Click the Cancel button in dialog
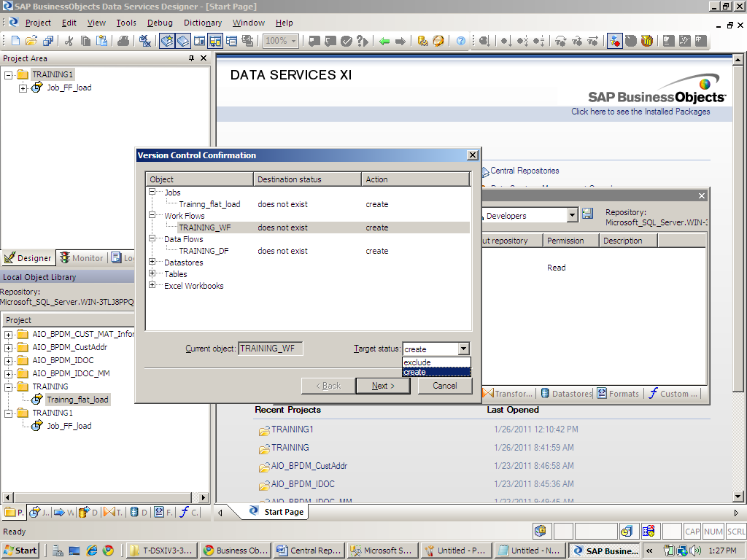Screen dimensions: 747x560 tap(444, 386)
